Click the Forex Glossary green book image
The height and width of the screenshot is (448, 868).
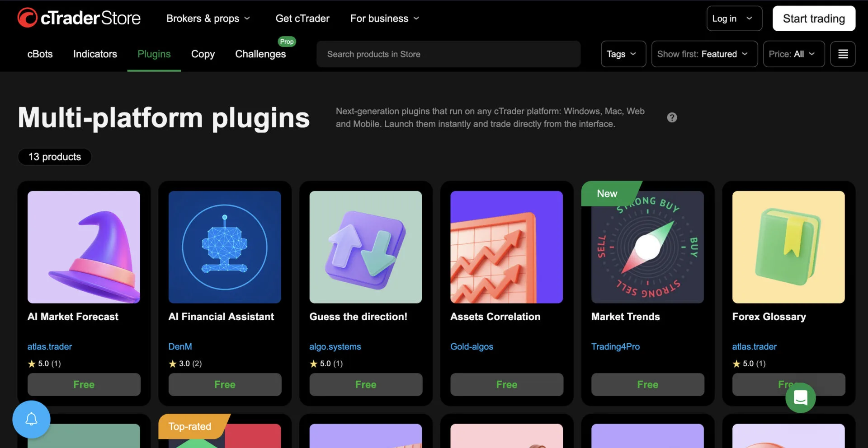[x=788, y=247]
